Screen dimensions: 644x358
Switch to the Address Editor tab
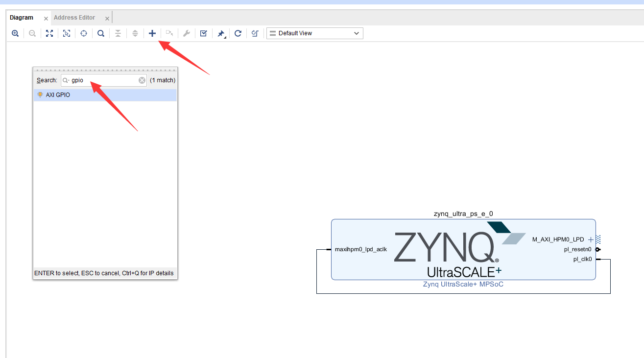point(74,17)
